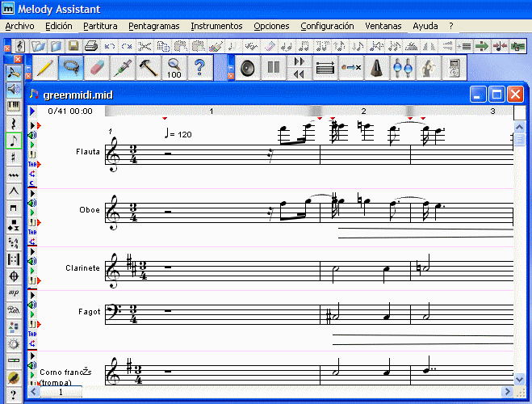Screen dimensions: 532x404
Task: Open the metronome settings
Action: [377, 67]
